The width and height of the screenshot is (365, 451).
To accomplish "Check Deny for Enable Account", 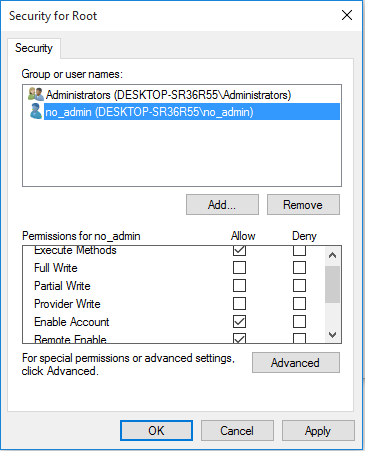I will coord(299,321).
